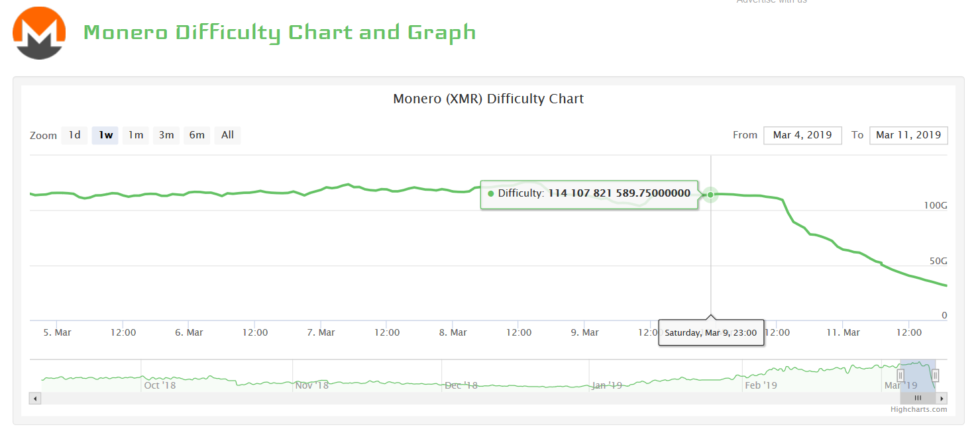The width and height of the screenshot is (980, 433).
Task: Click the highlighted difficulty data point
Action: (710, 194)
